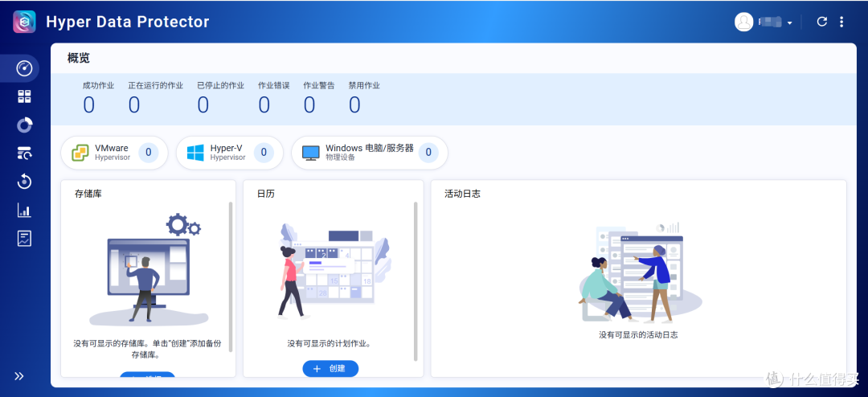Image resolution: width=868 pixels, height=397 pixels.
Task: Click the VMware count badge
Action: point(149,152)
